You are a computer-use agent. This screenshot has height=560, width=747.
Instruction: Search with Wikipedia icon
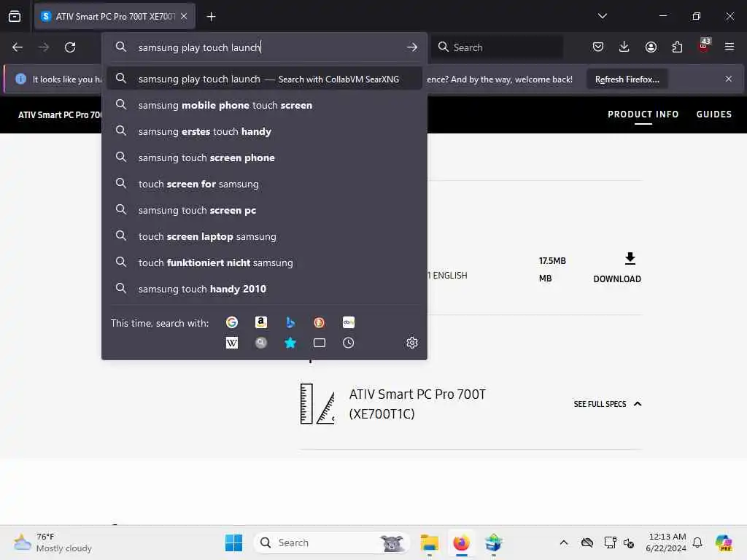click(x=231, y=343)
